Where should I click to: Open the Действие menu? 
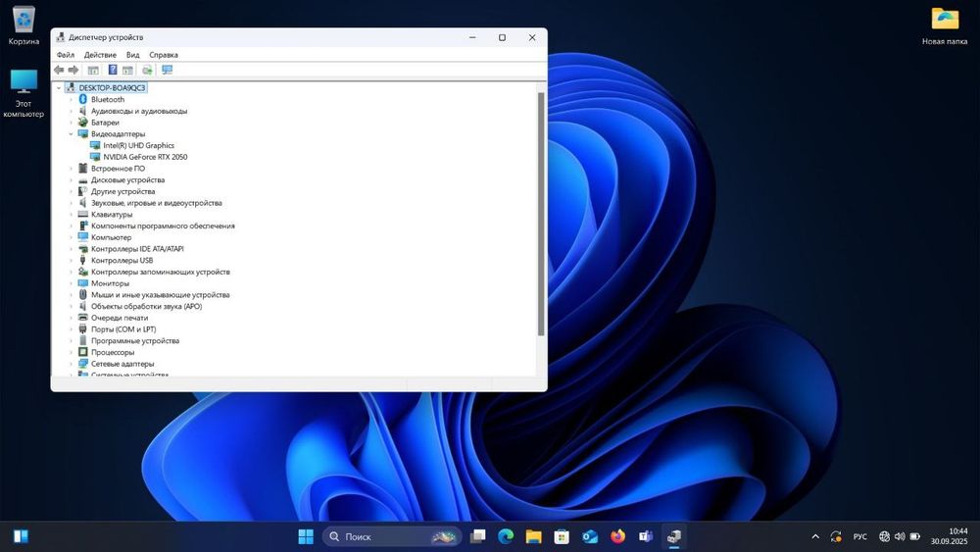[100, 55]
